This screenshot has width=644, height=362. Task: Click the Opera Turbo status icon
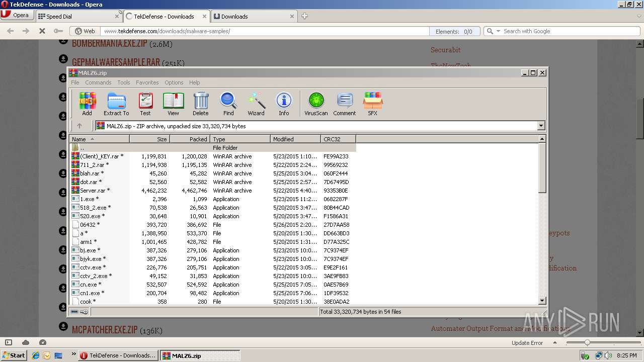point(43,342)
